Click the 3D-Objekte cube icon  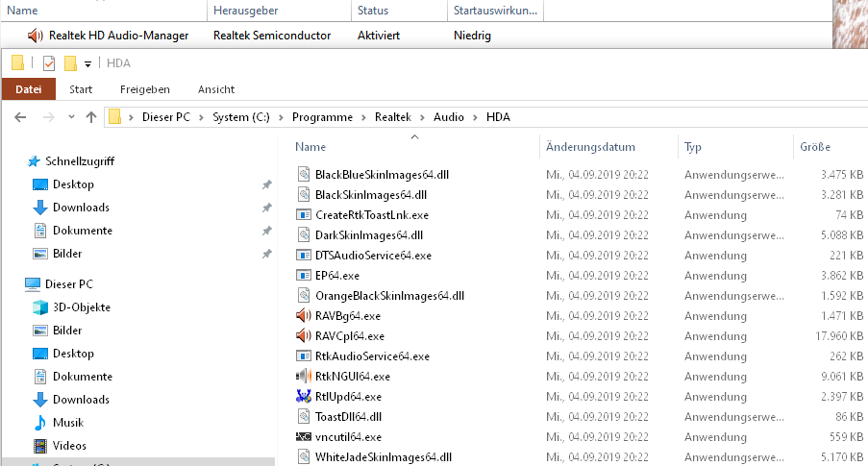click(40, 307)
